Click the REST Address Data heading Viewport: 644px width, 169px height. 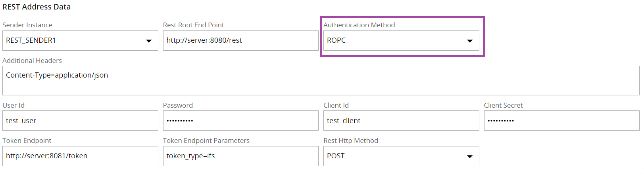(37, 7)
